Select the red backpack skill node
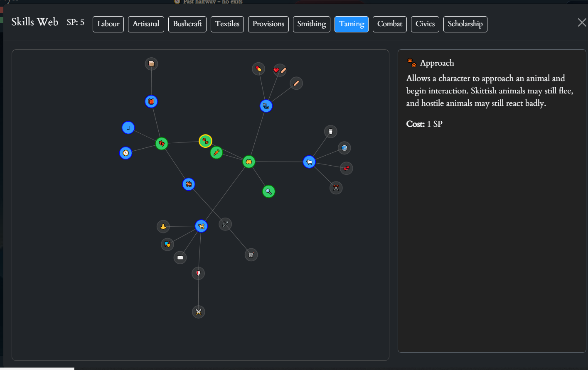Viewport: 588px width, 370px height. 151,101
